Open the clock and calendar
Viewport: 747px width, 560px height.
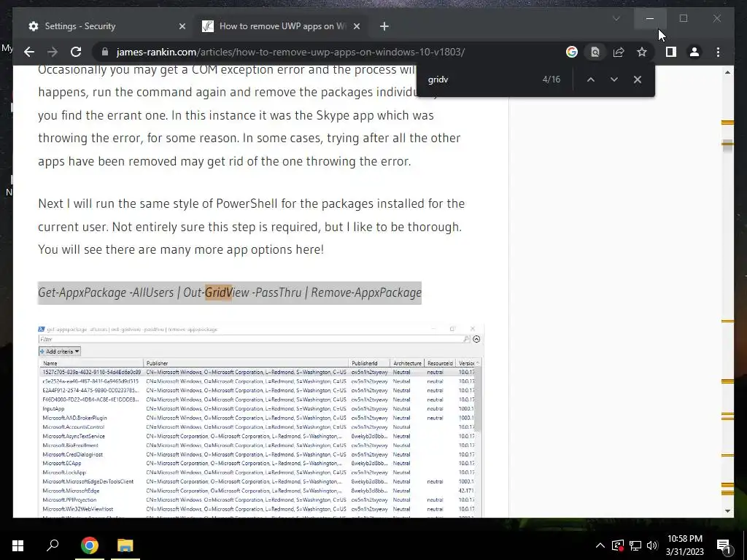click(684, 545)
